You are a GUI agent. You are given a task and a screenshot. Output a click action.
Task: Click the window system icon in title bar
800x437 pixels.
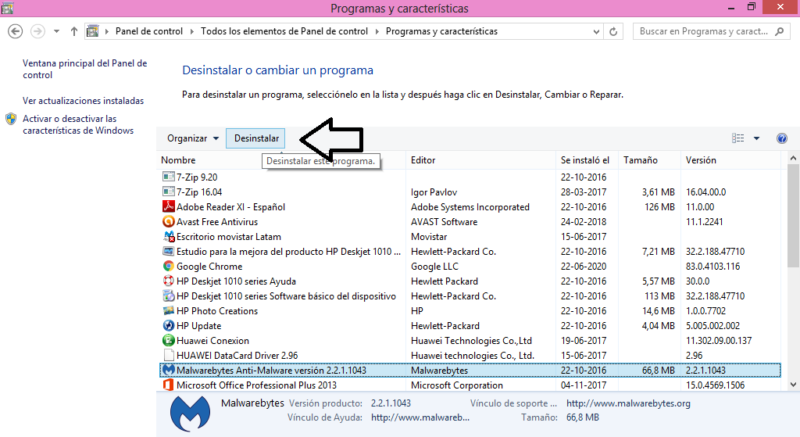tap(7, 8)
